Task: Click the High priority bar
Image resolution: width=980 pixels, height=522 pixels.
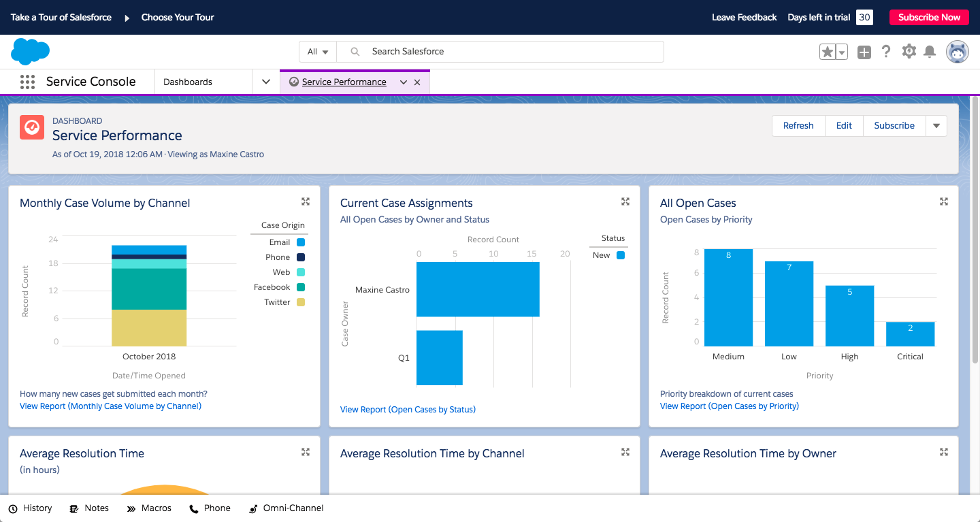Action: tap(849, 316)
